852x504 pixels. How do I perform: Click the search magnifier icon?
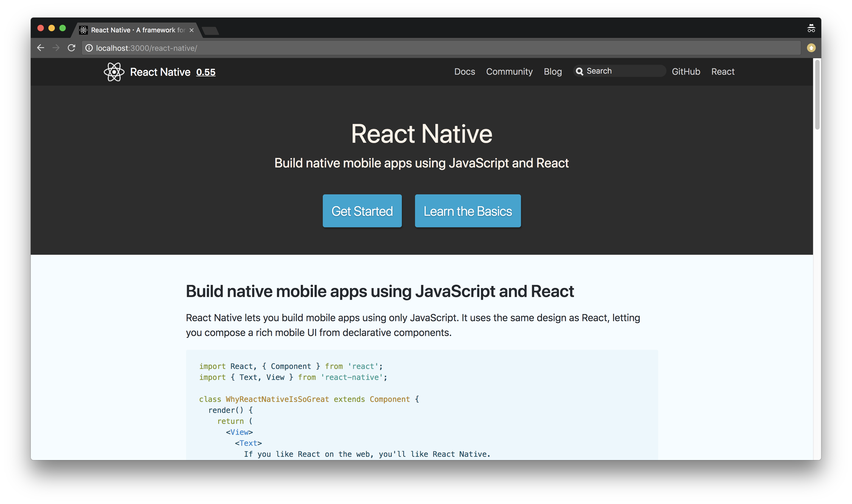pos(579,71)
